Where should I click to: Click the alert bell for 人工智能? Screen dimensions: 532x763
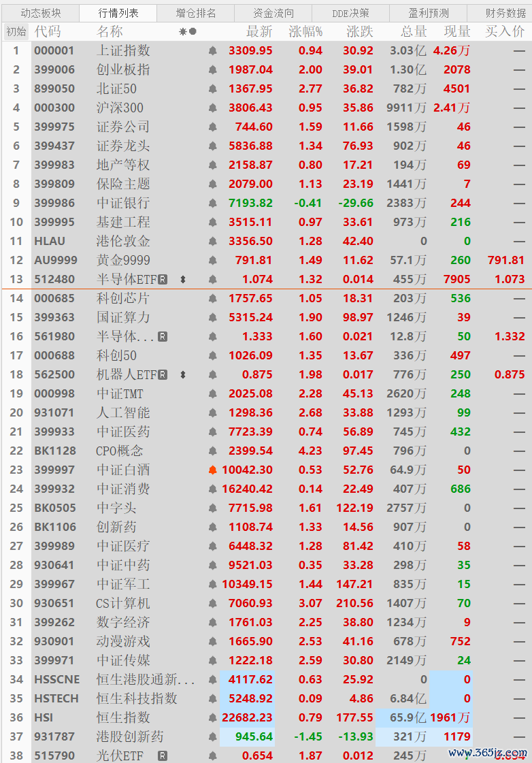point(212,412)
